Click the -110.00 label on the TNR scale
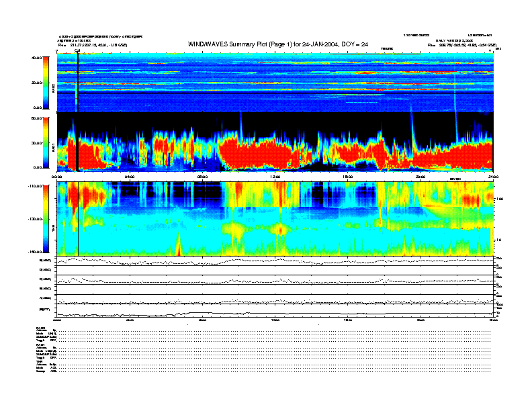 click(34, 185)
